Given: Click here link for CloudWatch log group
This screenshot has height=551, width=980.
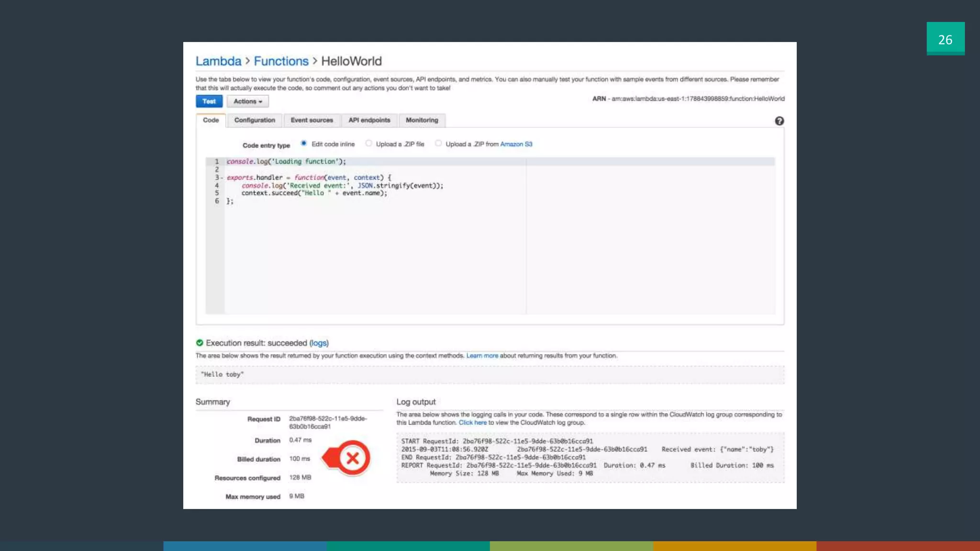Looking at the screenshot, I should point(472,423).
